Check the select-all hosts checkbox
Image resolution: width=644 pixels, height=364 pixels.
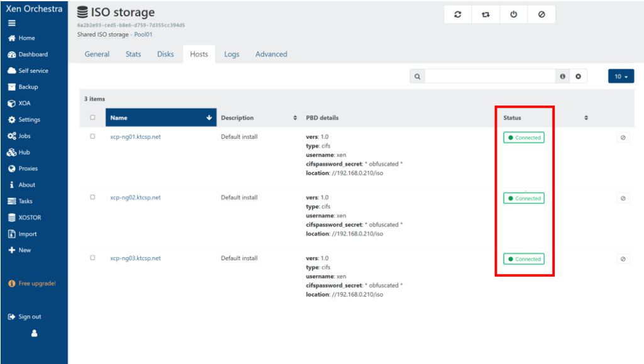(93, 118)
